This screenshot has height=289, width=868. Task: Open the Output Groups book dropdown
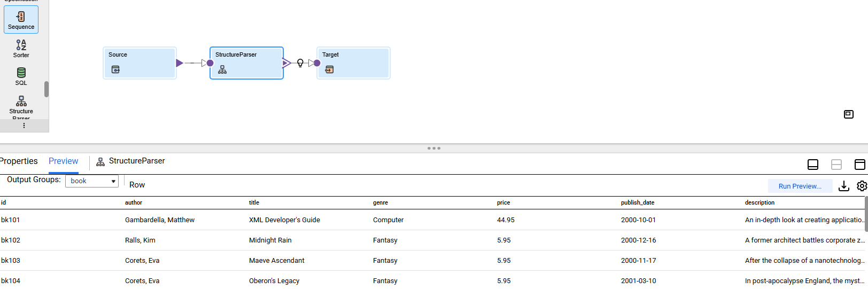92,181
